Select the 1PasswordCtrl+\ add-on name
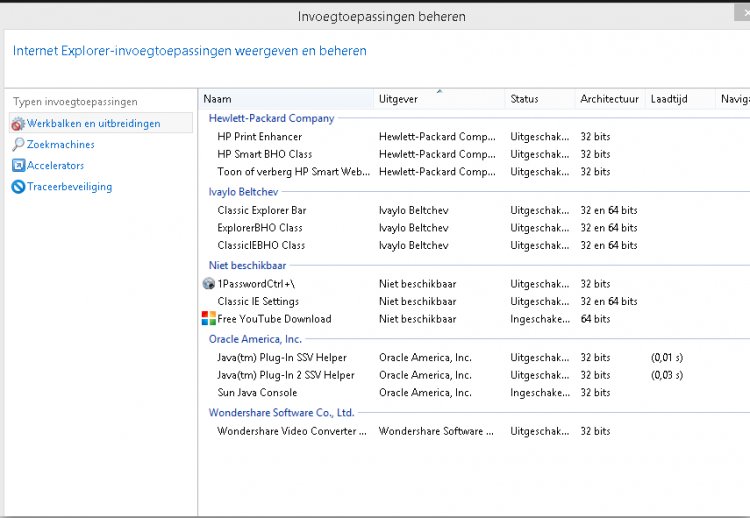This screenshot has width=750, height=518. click(256, 284)
